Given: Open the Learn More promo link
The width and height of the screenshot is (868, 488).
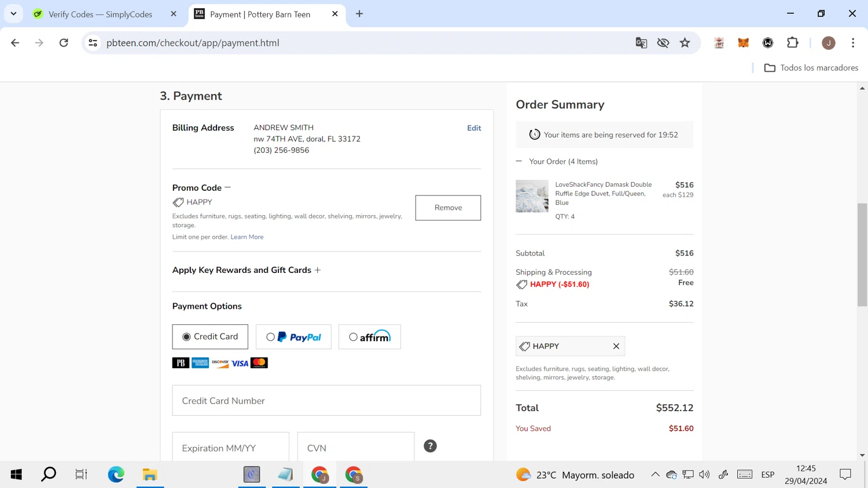Looking at the screenshot, I should (x=247, y=237).
